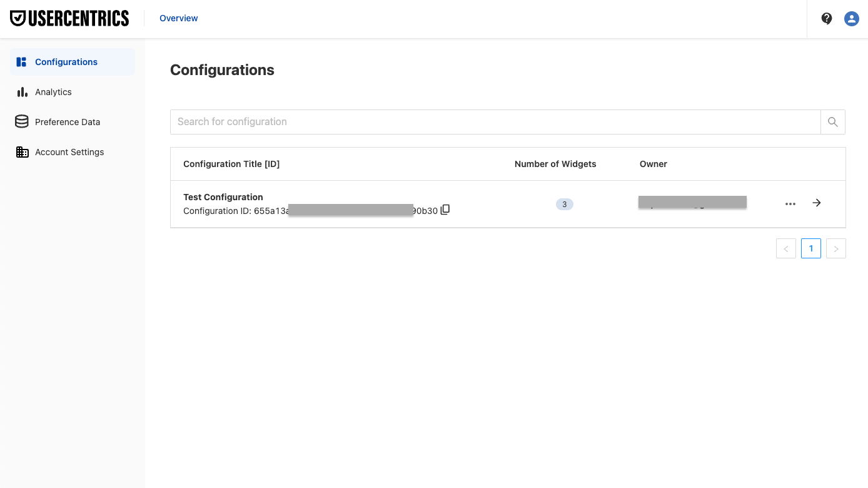This screenshot has height=488, width=868.
Task: Click the Preference Data database icon
Action: click(22, 122)
